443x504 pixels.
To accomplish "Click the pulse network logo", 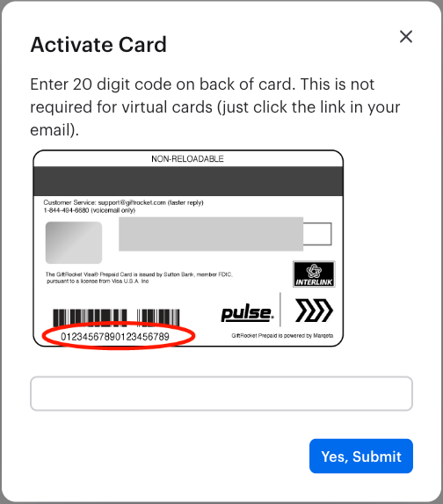I will pos(247,313).
